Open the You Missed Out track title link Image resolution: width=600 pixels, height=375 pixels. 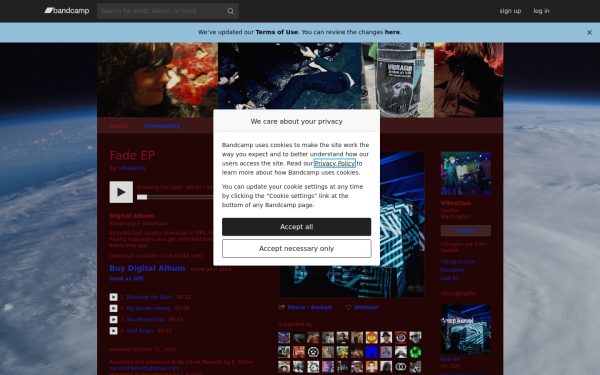pos(145,320)
